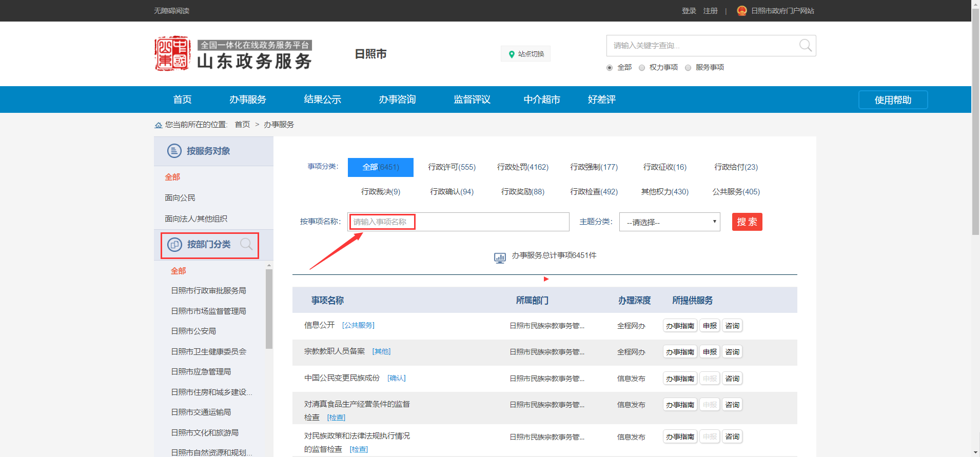Click the national emblem icon beside 日照市政府门户网站
Image resolution: width=980 pixels, height=457 pixels.
[741, 11]
